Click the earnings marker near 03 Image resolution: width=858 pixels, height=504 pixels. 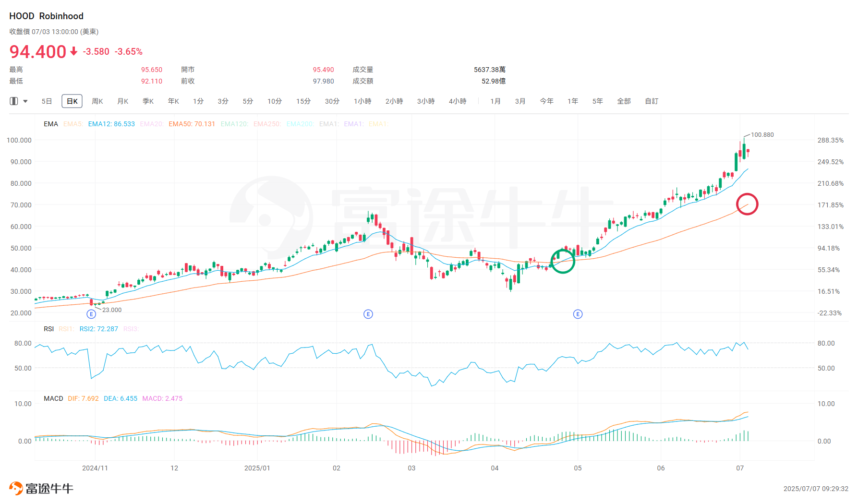(x=368, y=314)
